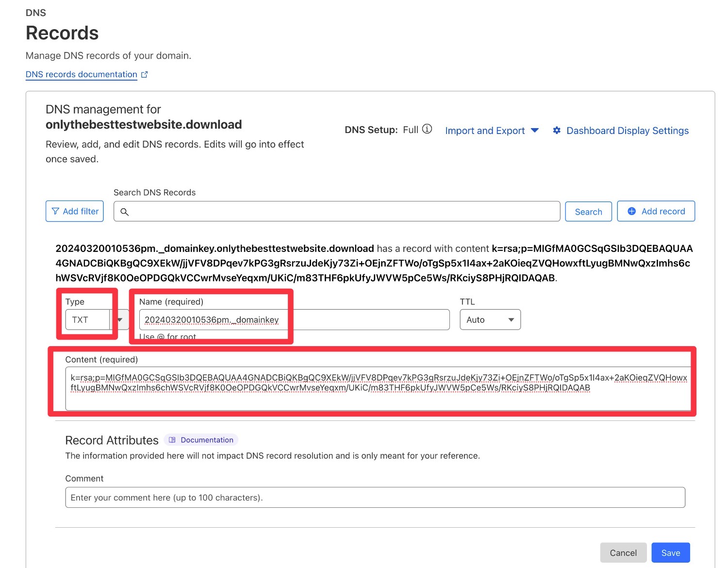This screenshot has width=728, height=568.
Task: Click the Search button
Action: 588,212
